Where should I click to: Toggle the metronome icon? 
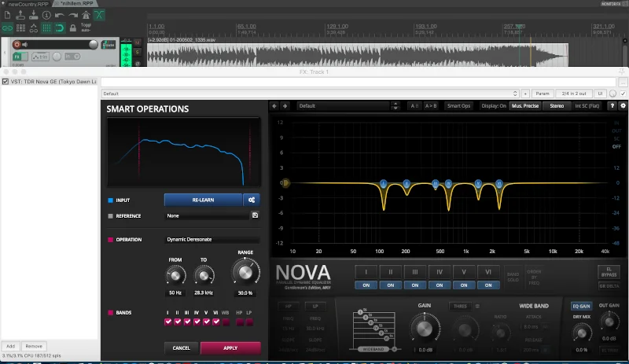point(86,15)
